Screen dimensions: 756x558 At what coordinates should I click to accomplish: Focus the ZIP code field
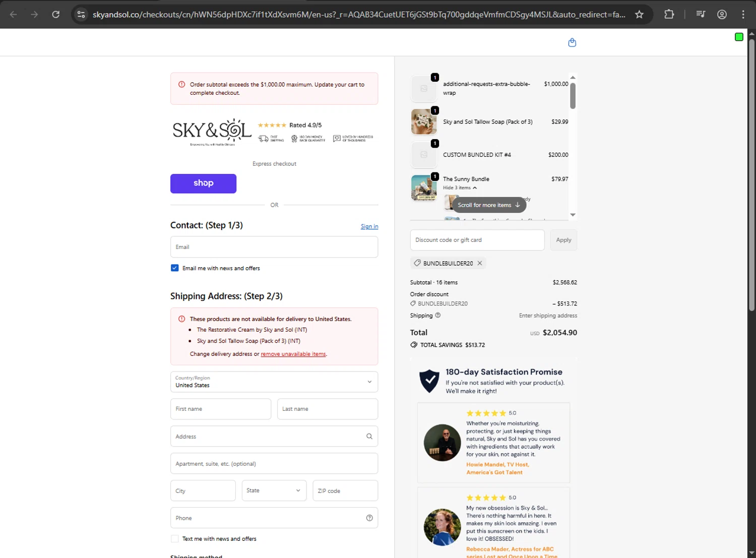pyautogui.click(x=345, y=490)
